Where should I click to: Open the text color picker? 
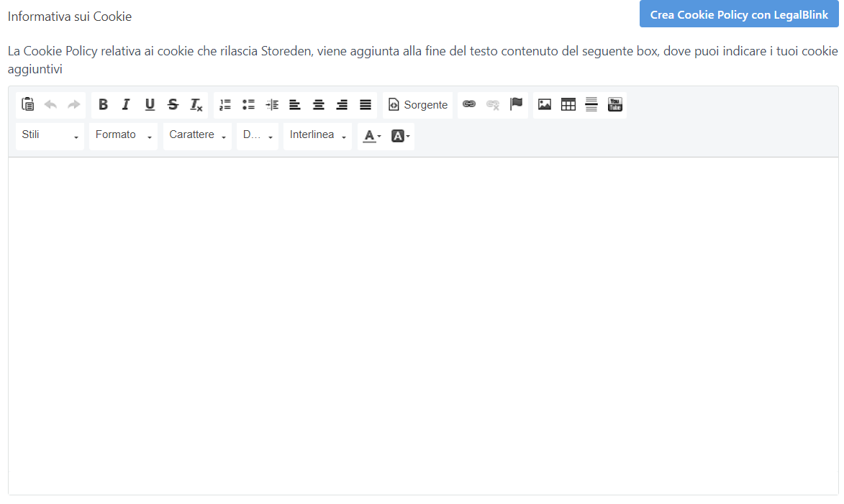click(371, 136)
